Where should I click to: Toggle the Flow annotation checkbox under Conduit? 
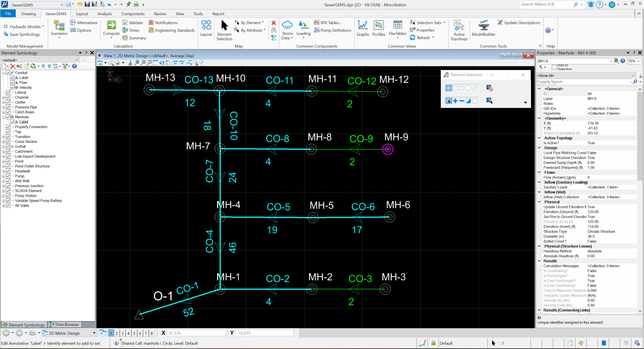pyautogui.click(x=12, y=82)
